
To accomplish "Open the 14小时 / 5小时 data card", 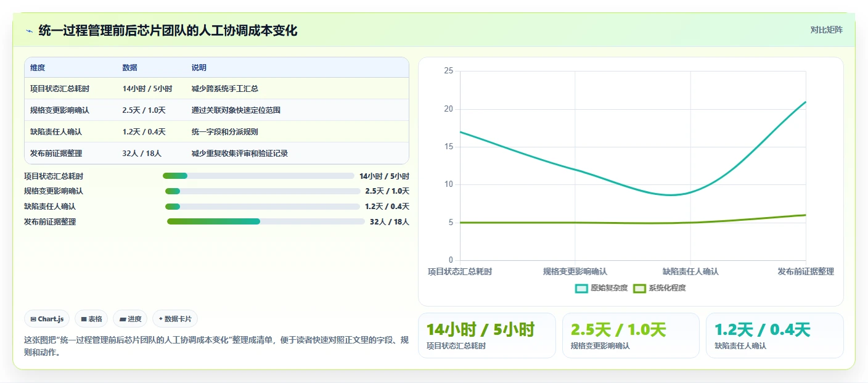I will point(487,336).
